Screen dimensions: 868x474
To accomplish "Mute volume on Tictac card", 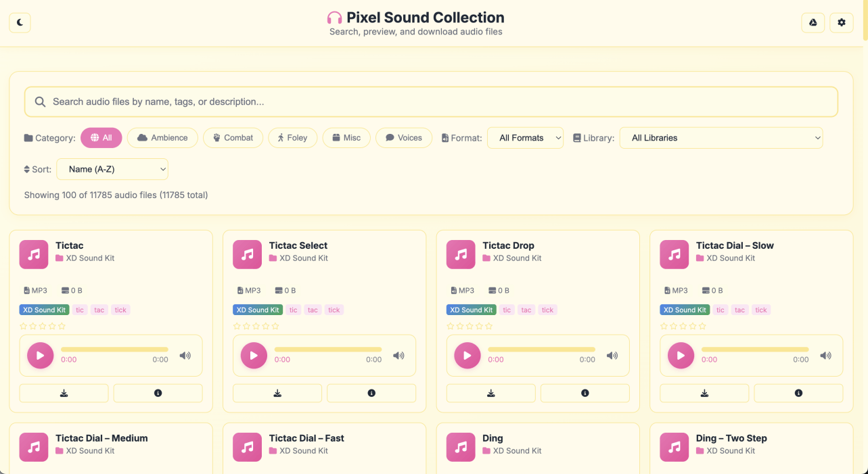I will pyautogui.click(x=185, y=356).
